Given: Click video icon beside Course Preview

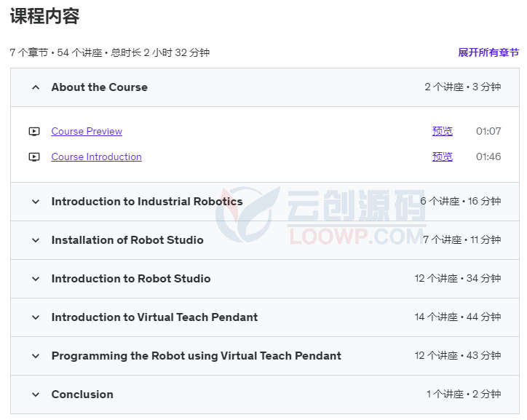Looking at the screenshot, I should (34, 131).
